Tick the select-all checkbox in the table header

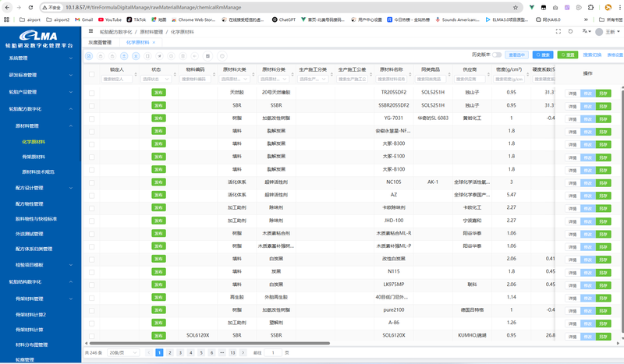click(x=91, y=74)
